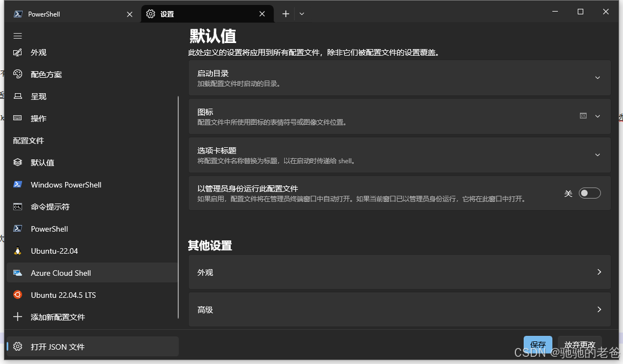Select the Windows PowerShell profile
The width and height of the screenshot is (623, 364).
(x=92, y=185)
